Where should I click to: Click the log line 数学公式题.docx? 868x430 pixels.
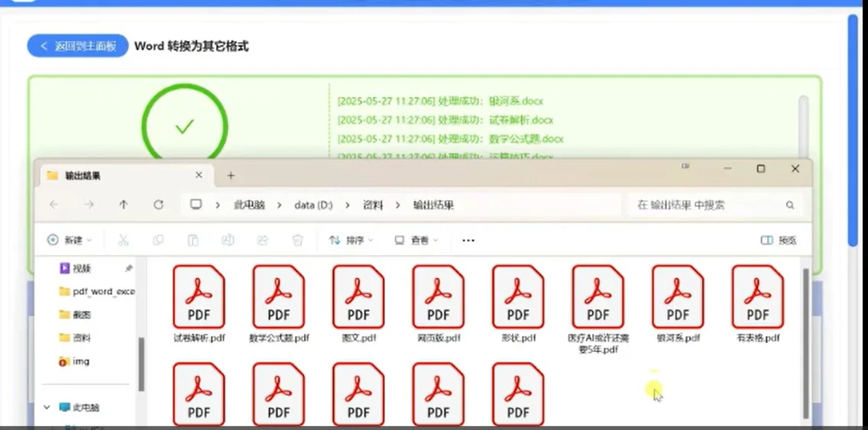point(450,138)
